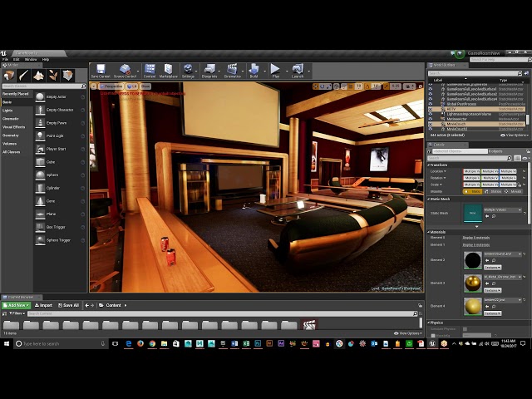Open the File menu
Image resolution: width=532 pixels, height=399 pixels.
pos(6,59)
